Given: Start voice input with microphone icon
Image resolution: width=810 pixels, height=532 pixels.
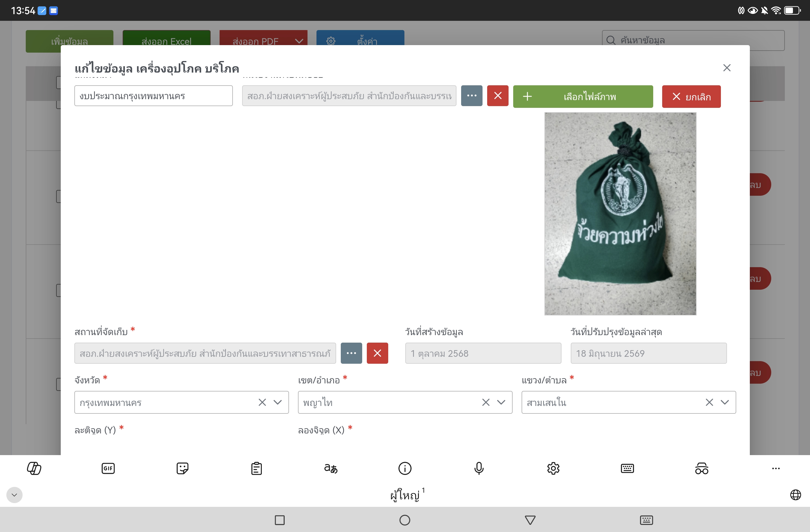Looking at the screenshot, I should 479,468.
